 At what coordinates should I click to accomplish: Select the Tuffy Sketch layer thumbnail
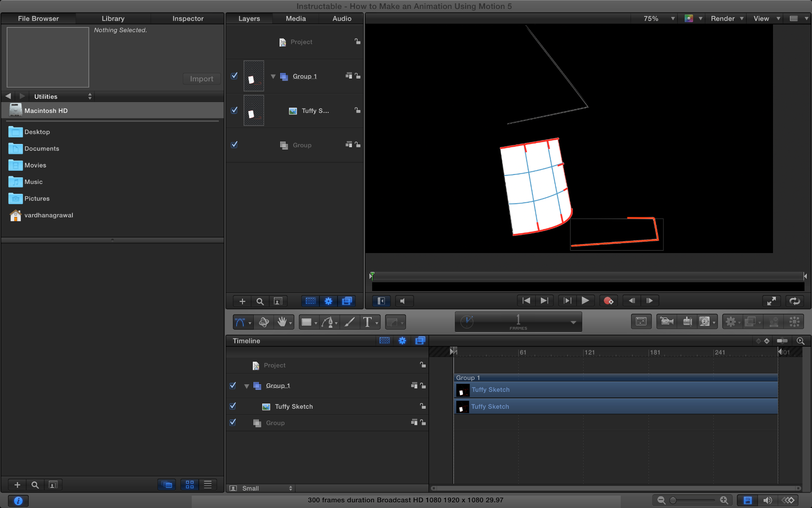[x=254, y=110]
